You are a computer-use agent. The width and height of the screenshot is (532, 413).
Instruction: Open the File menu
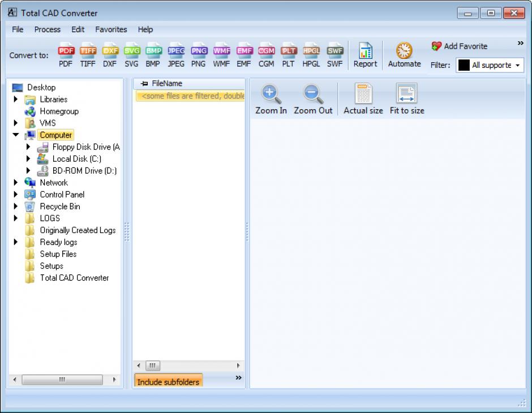pyautogui.click(x=18, y=29)
